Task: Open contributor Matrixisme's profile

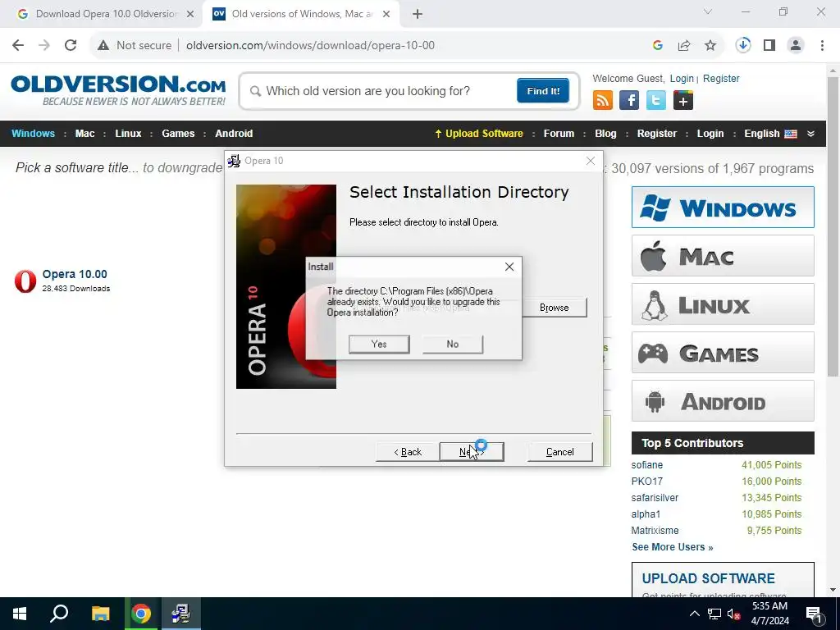Action: click(x=655, y=531)
